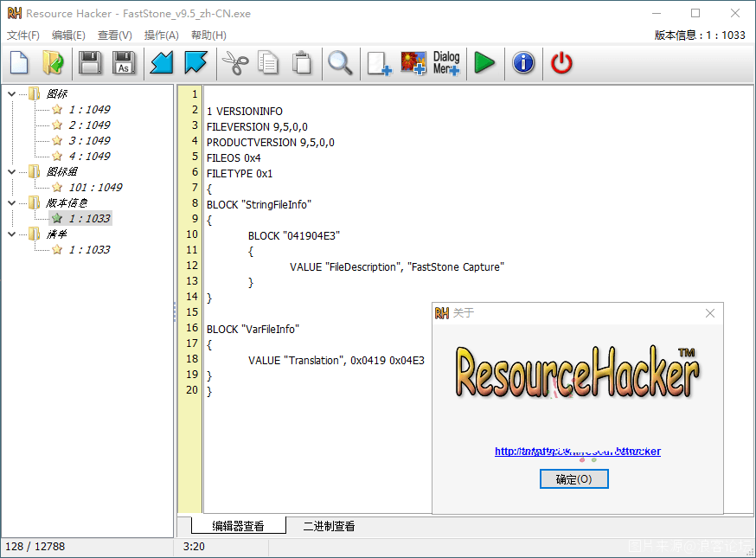Click the New file toolbar icon
756x558 pixels.
[x=19, y=63]
